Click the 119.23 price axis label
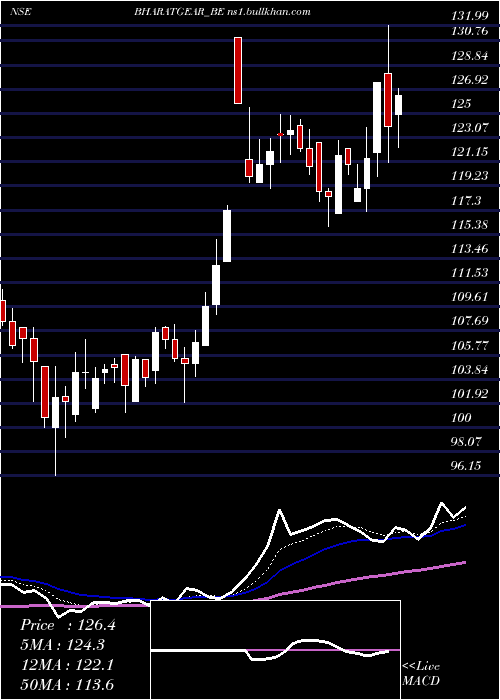Image resolution: width=500 pixels, height=700 pixels. (x=468, y=177)
